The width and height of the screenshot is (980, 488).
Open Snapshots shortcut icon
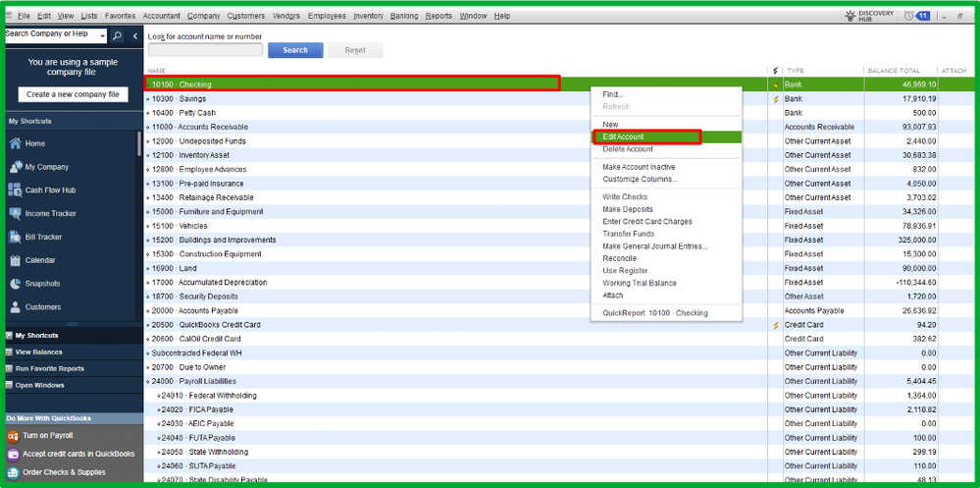[x=15, y=284]
